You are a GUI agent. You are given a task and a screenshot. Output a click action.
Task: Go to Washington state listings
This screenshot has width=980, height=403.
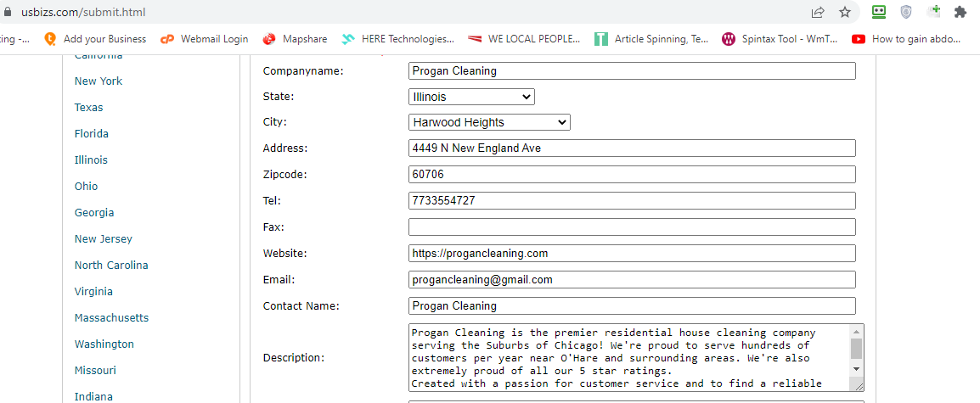(x=104, y=344)
